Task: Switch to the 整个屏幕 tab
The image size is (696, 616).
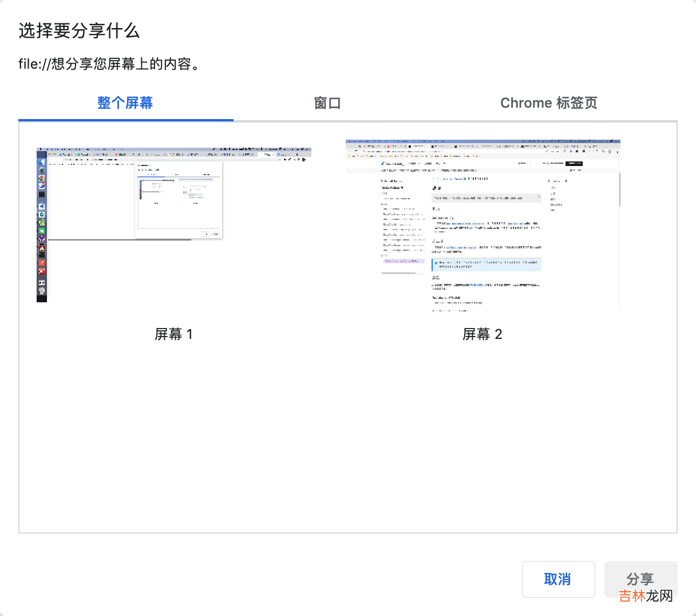Action: 125,103
